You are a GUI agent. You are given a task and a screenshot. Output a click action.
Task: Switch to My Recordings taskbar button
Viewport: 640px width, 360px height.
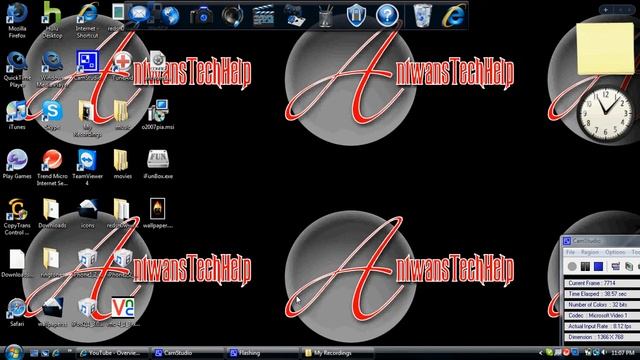(337, 353)
